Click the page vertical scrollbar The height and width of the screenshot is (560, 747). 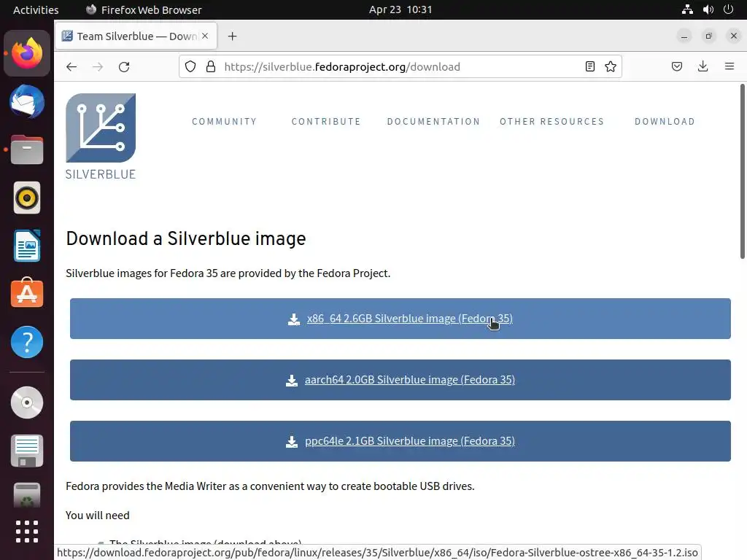[742, 171]
